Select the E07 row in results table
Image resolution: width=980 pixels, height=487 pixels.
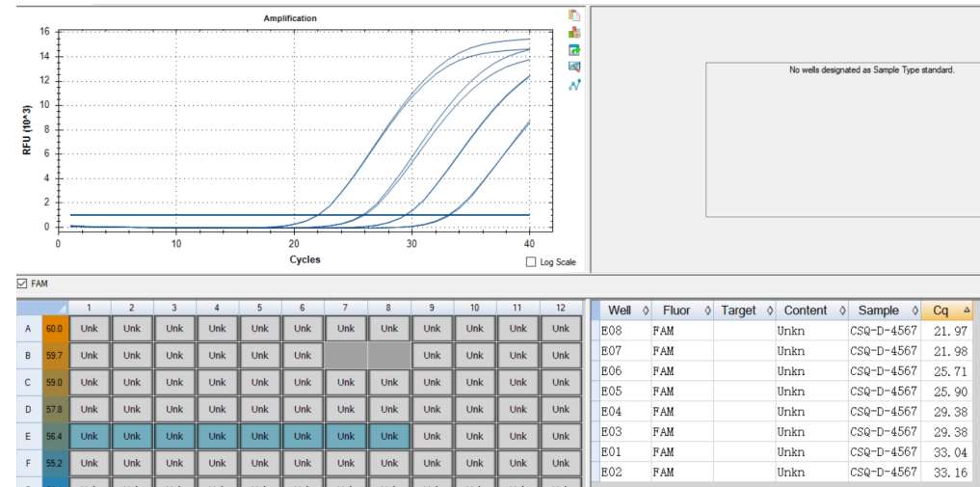click(783, 351)
